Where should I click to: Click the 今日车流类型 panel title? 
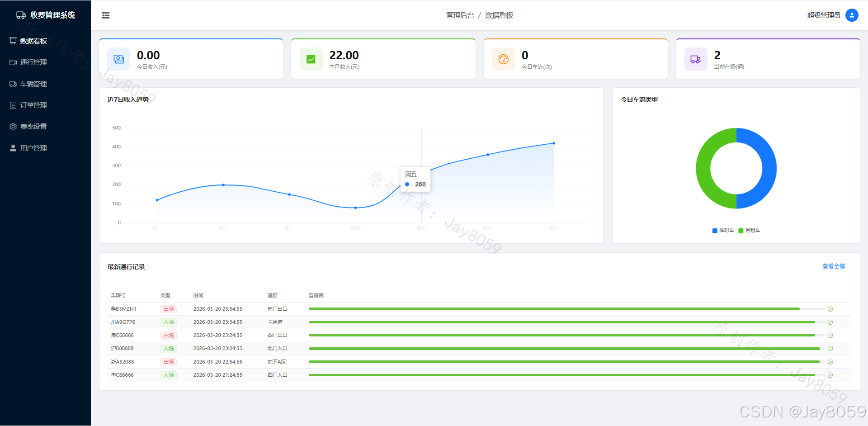(x=639, y=100)
